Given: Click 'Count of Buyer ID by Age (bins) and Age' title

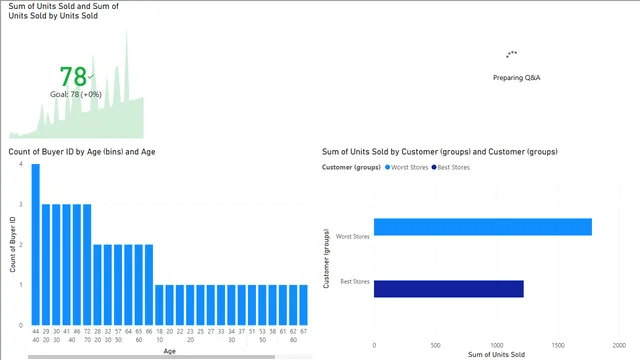Looking at the screenshot, I should [x=82, y=152].
